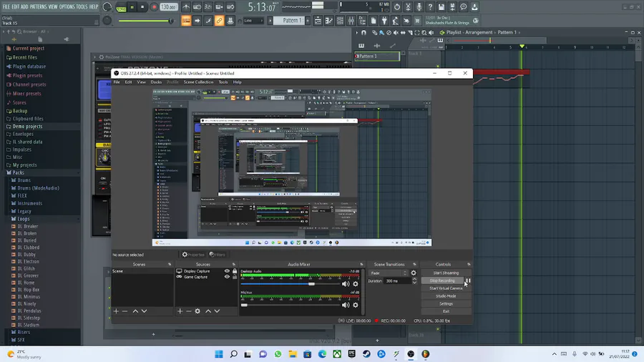This screenshot has height=362, width=644.
Task: Expand the 'Demo projects' folder
Action: 27,127
